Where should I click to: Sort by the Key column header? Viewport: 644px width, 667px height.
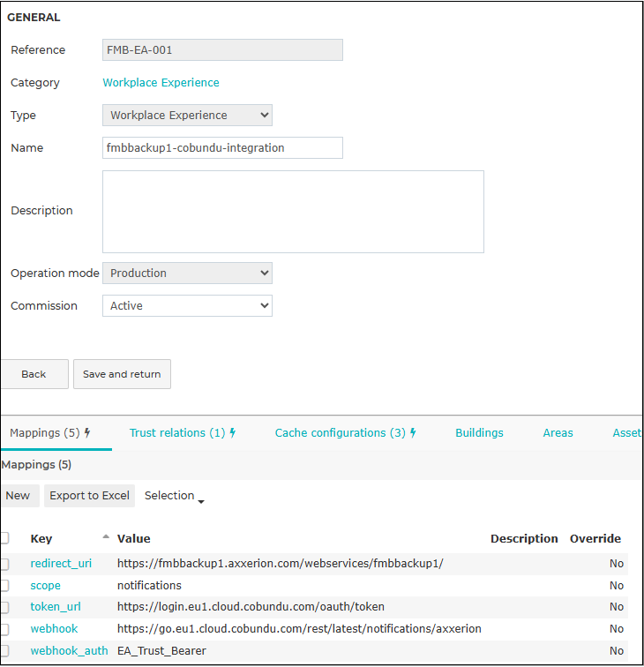pos(41,538)
